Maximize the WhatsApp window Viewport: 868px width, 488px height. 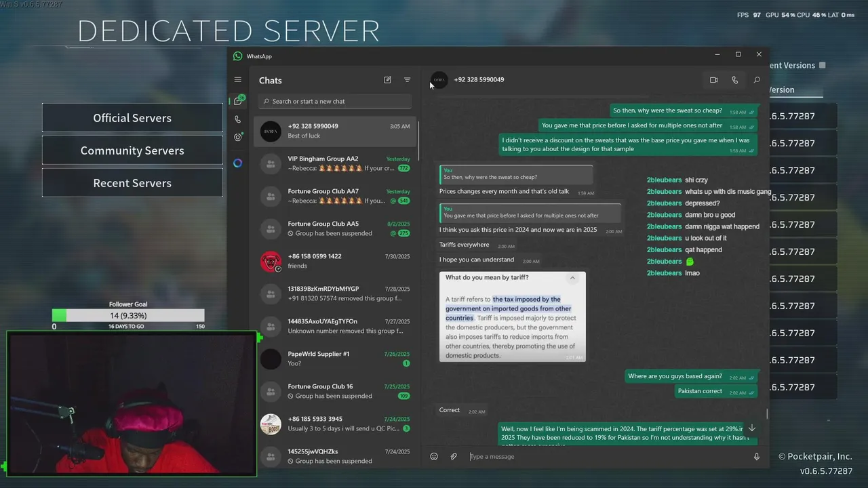(x=738, y=54)
